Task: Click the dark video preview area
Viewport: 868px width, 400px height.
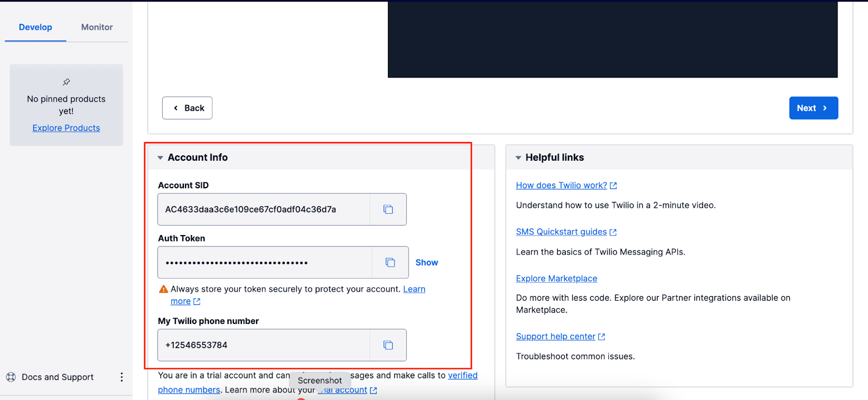Action: pos(612,39)
